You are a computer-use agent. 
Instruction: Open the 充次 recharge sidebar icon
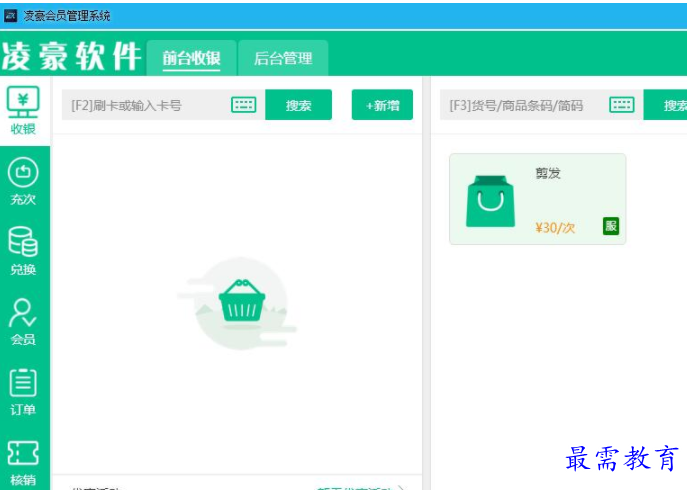tap(23, 181)
